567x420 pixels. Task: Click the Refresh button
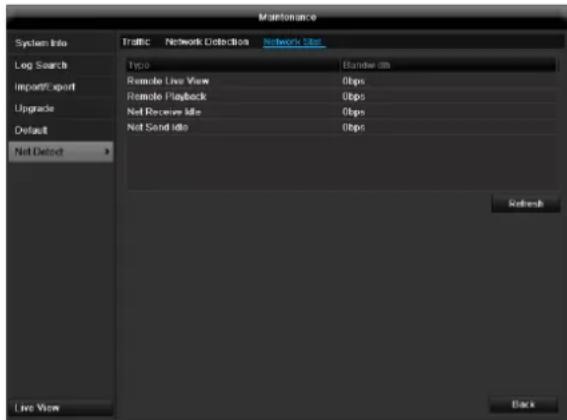[x=526, y=204]
